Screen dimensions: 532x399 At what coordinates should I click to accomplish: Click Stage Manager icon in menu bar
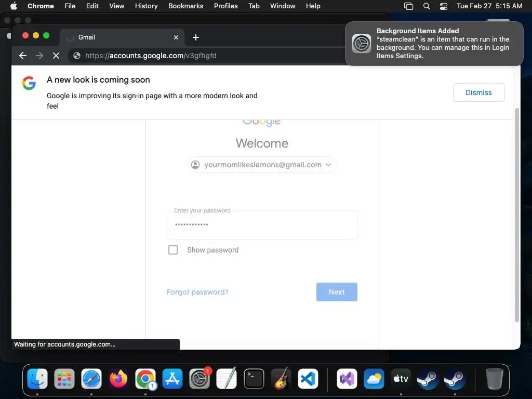tap(408, 6)
